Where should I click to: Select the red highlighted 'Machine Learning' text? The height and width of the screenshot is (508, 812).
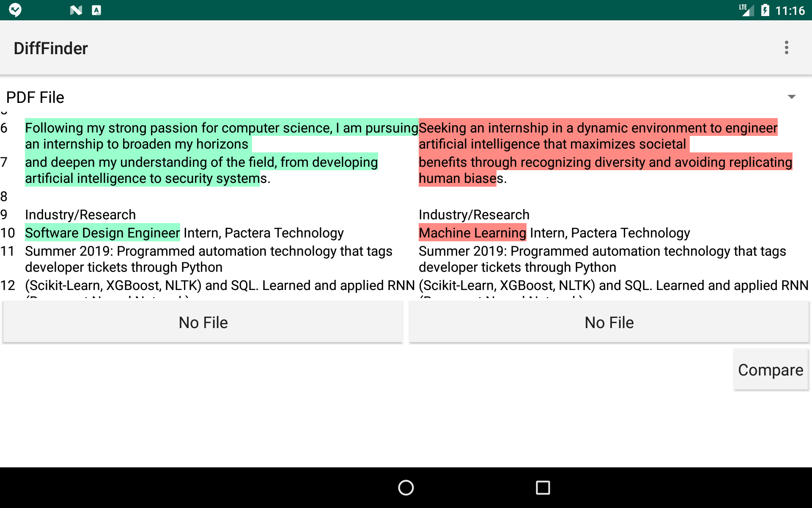coord(472,232)
